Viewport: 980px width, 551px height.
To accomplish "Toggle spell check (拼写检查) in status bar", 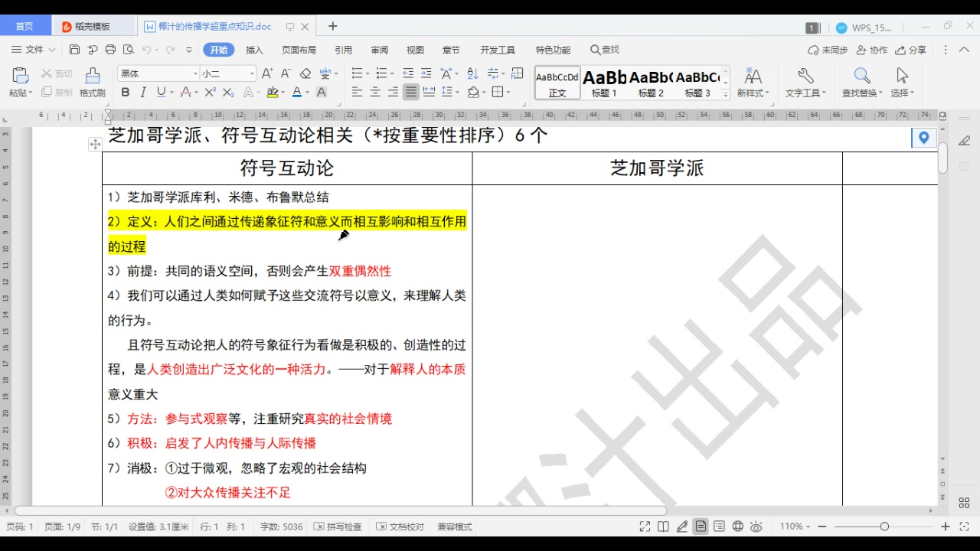I will click(338, 527).
